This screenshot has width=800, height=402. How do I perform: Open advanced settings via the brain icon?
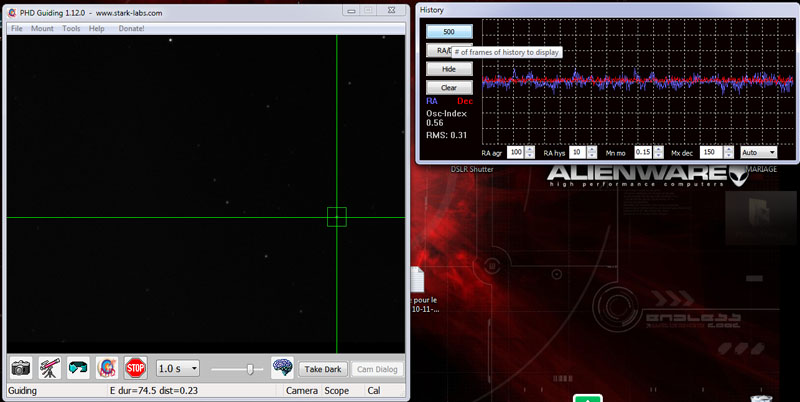[x=282, y=368]
